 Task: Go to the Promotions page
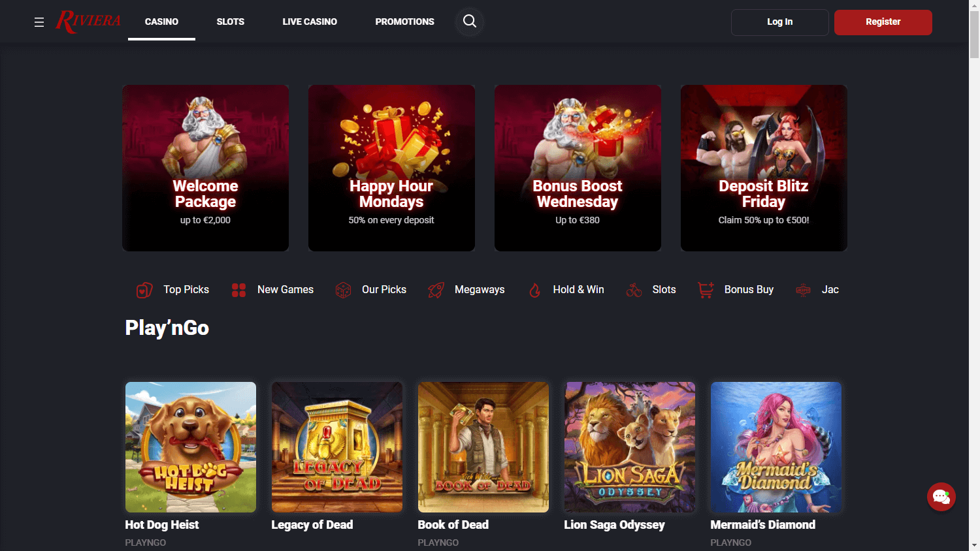tap(404, 22)
